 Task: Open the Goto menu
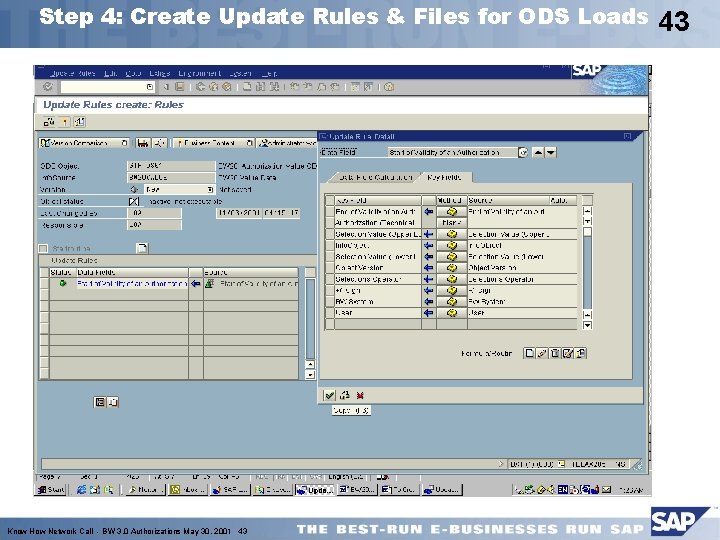point(133,73)
